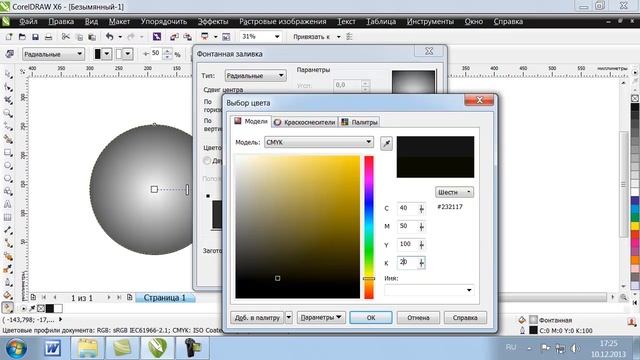Select the Text tool (letter A)

click(8, 204)
